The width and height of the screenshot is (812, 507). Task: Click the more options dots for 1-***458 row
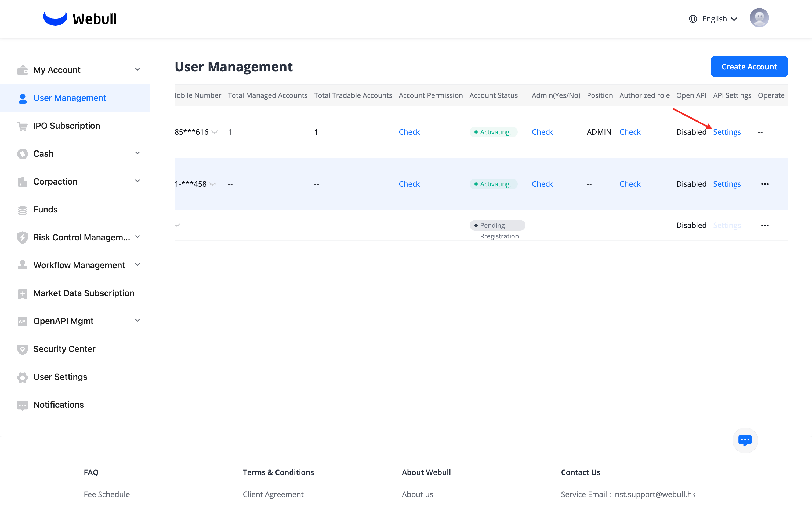click(765, 184)
